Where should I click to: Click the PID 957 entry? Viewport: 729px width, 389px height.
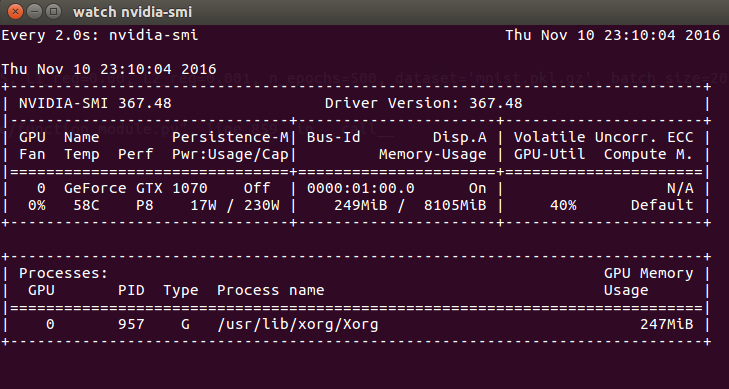point(131,324)
